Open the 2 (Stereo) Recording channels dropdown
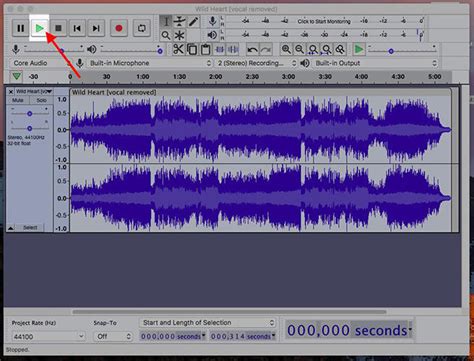The image size is (474, 361). pyautogui.click(x=256, y=63)
